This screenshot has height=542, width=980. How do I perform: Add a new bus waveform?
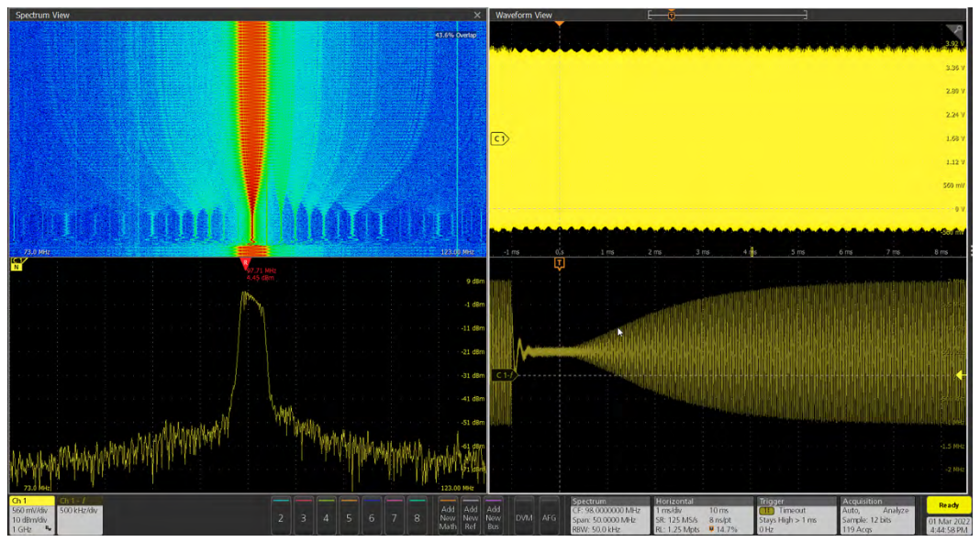pyautogui.click(x=493, y=516)
